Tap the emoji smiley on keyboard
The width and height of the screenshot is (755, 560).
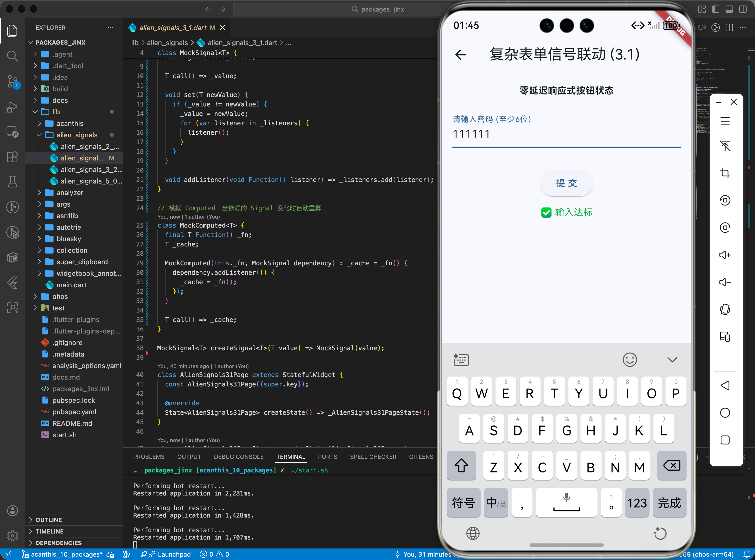pyautogui.click(x=630, y=360)
